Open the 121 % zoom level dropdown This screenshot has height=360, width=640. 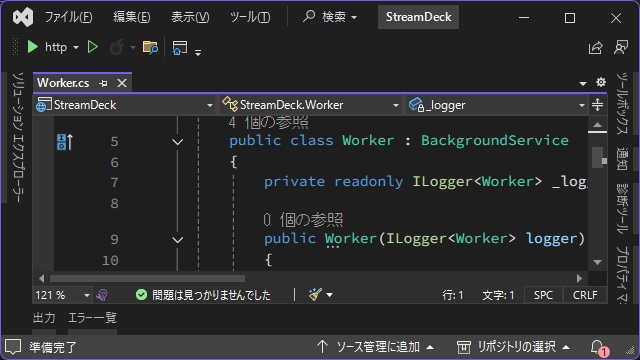(x=62, y=295)
